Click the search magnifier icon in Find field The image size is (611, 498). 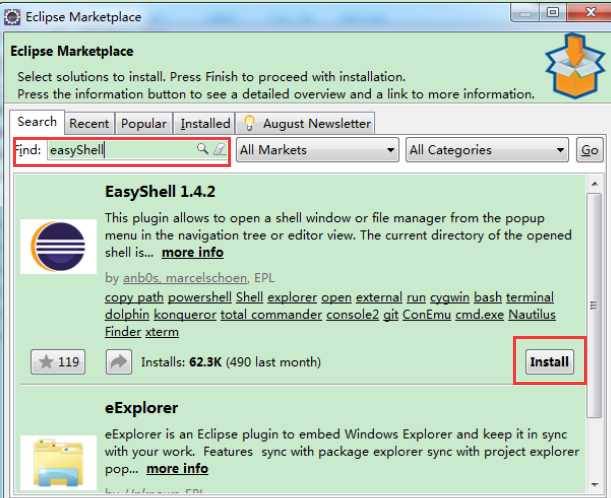[202, 148]
